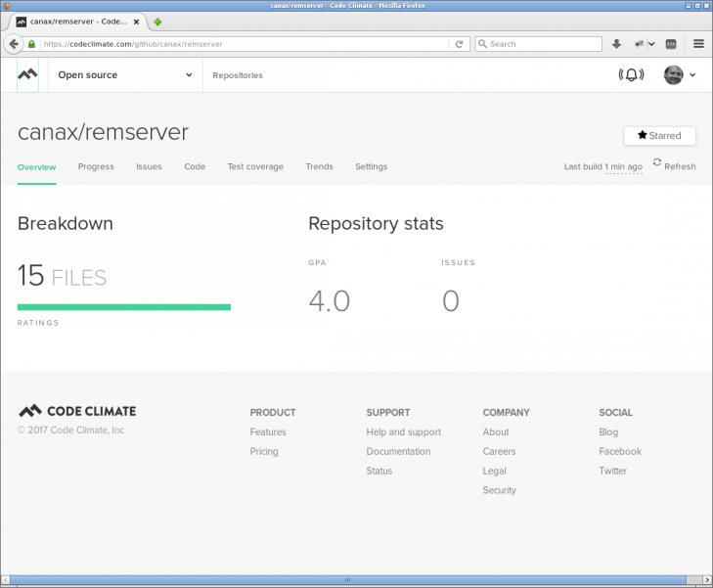Open the Facebook footer link

(620, 452)
